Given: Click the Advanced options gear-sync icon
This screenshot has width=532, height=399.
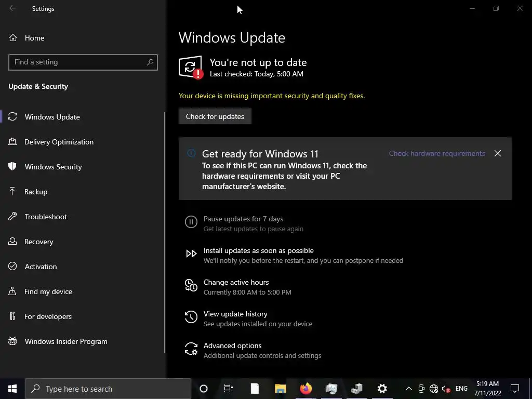Looking at the screenshot, I should point(191,349).
